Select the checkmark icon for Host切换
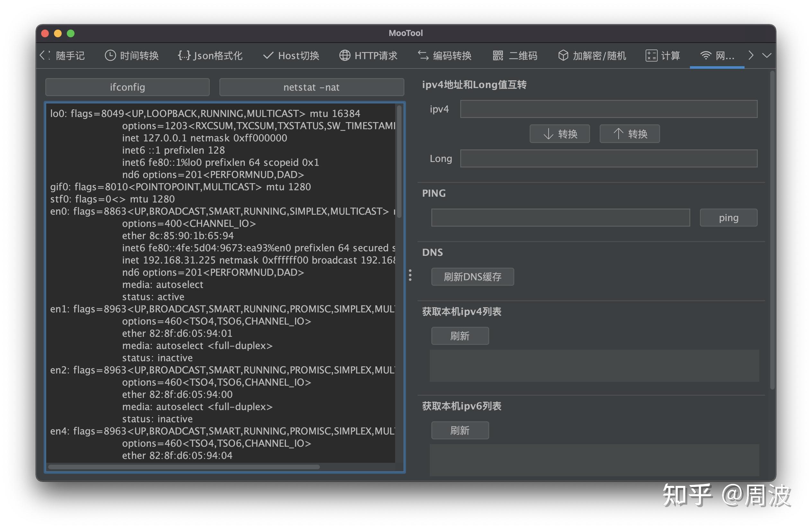Viewport: 812px width, 529px height. (x=269, y=55)
